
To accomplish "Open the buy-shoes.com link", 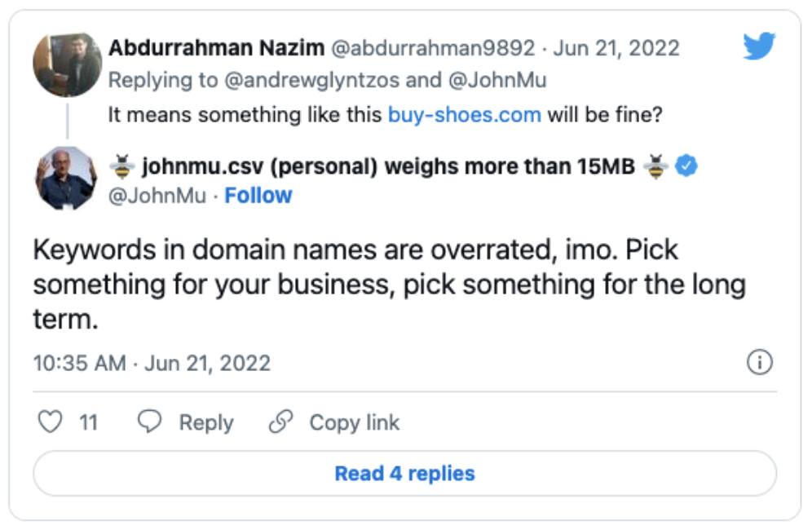I will click(x=464, y=114).
